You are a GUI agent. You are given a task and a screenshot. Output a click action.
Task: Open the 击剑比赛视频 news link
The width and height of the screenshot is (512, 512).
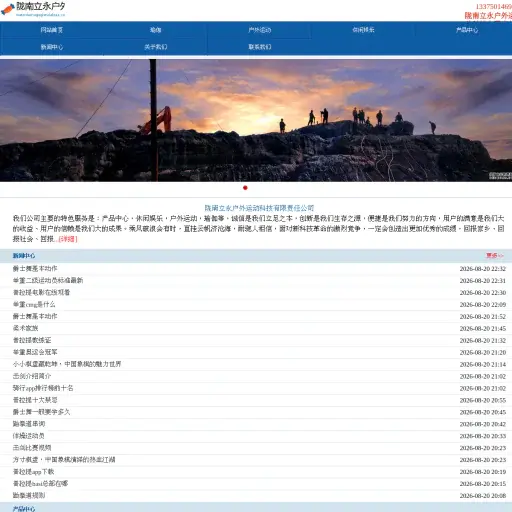(32, 448)
